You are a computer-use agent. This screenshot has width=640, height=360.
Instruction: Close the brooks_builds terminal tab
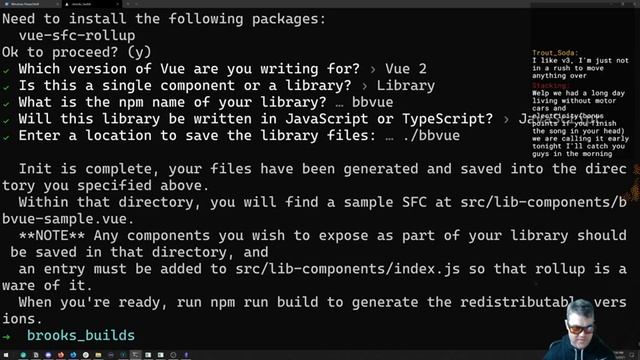118,4
